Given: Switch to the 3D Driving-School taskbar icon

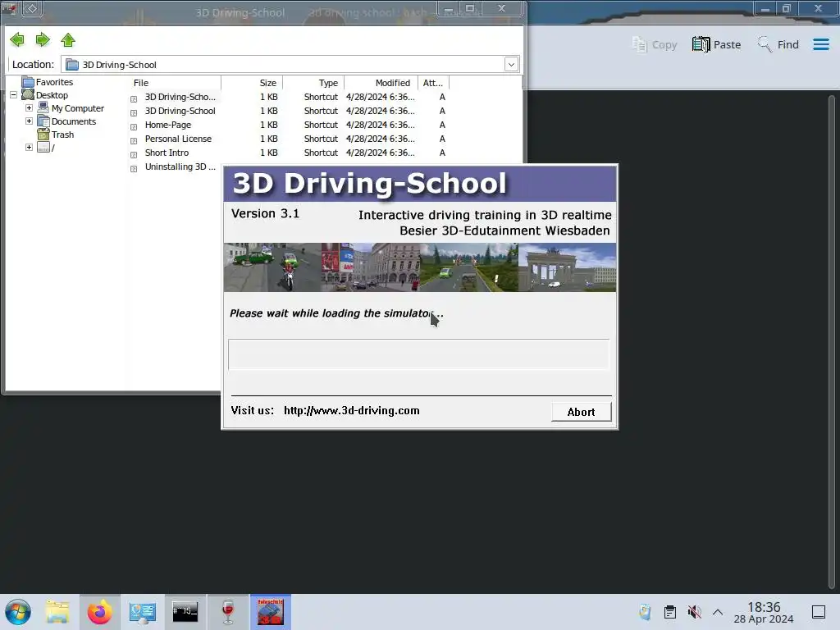Looking at the screenshot, I should pyautogui.click(x=270, y=612).
